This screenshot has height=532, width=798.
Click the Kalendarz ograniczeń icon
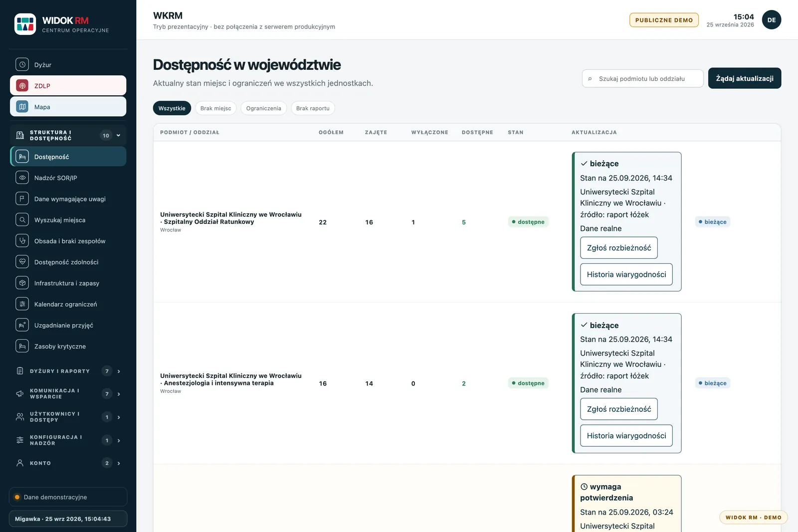coord(22,304)
